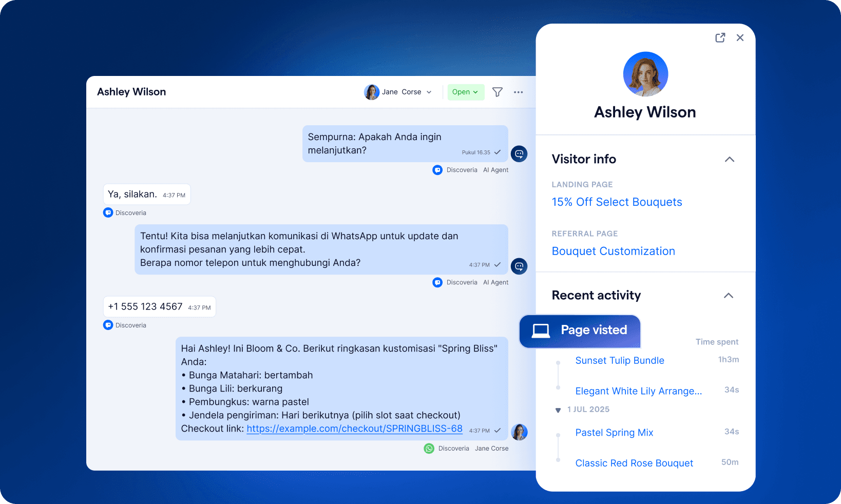Collapse the Recent activity section
Screen dimensions: 841x504
[x=729, y=296]
